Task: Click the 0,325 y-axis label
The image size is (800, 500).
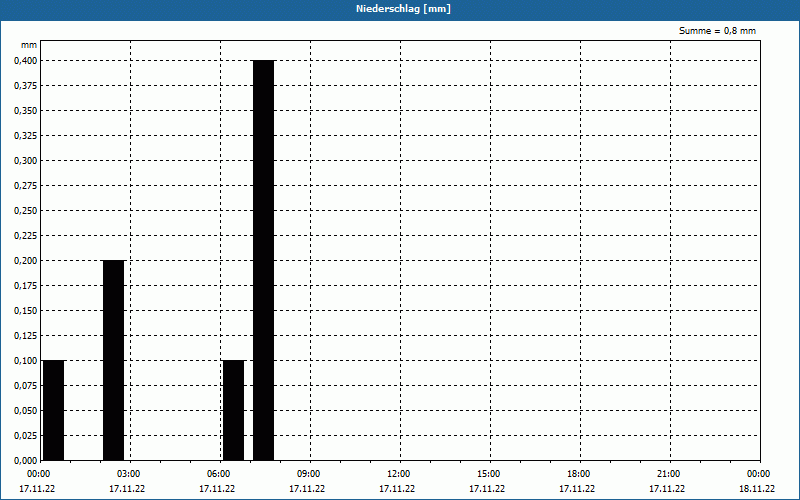Action: point(26,136)
